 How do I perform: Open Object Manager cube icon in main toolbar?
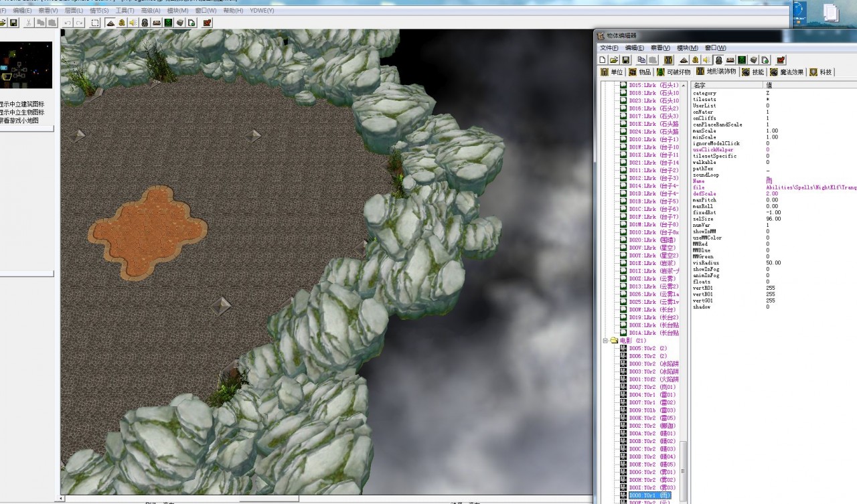[x=180, y=23]
